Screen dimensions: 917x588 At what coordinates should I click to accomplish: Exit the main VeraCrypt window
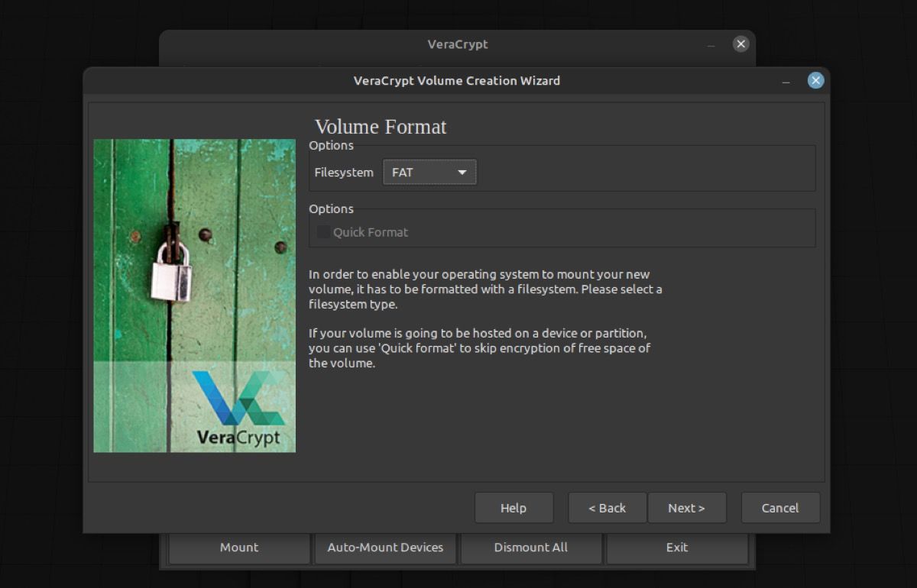click(676, 547)
